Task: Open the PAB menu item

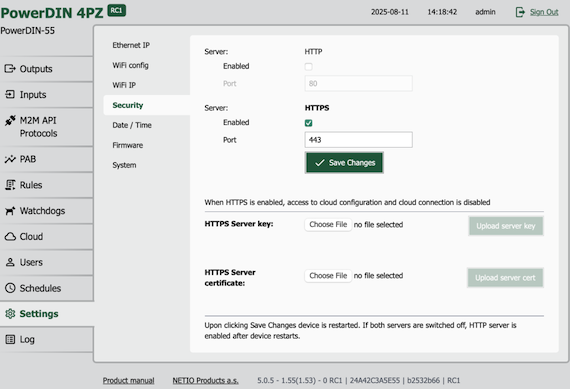Action: [47, 159]
